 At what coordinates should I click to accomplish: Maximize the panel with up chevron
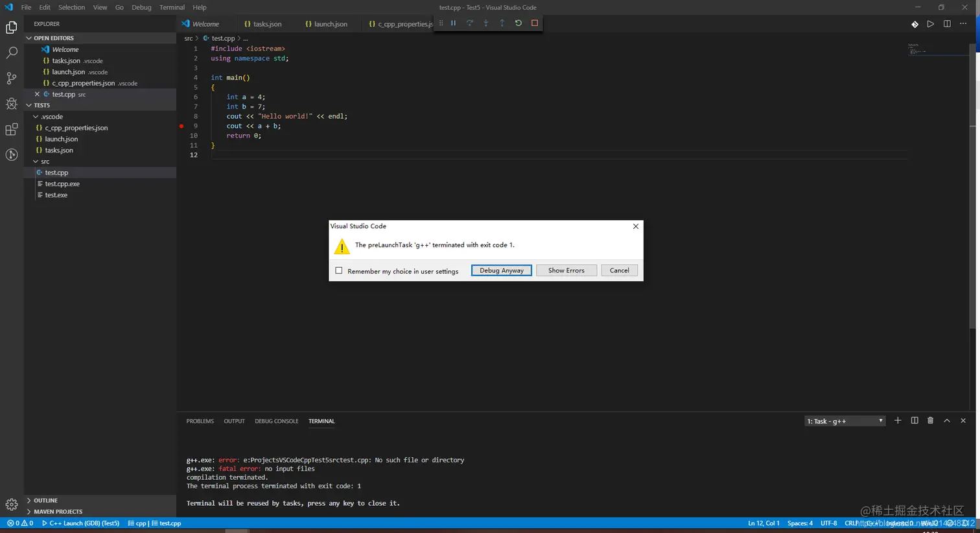tap(947, 421)
